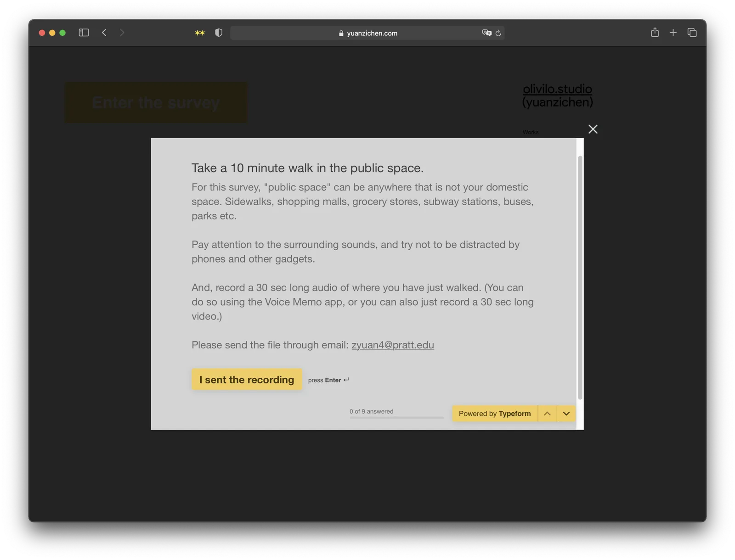
Task: Close the survey popup with X
Action: pyautogui.click(x=593, y=129)
